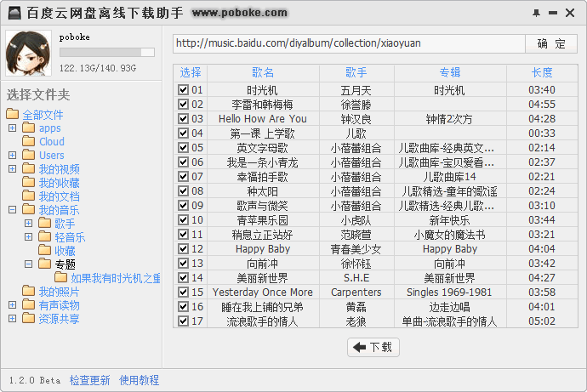Click the poboke user avatar
Viewport: 587px width, 392px height.
point(28,53)
